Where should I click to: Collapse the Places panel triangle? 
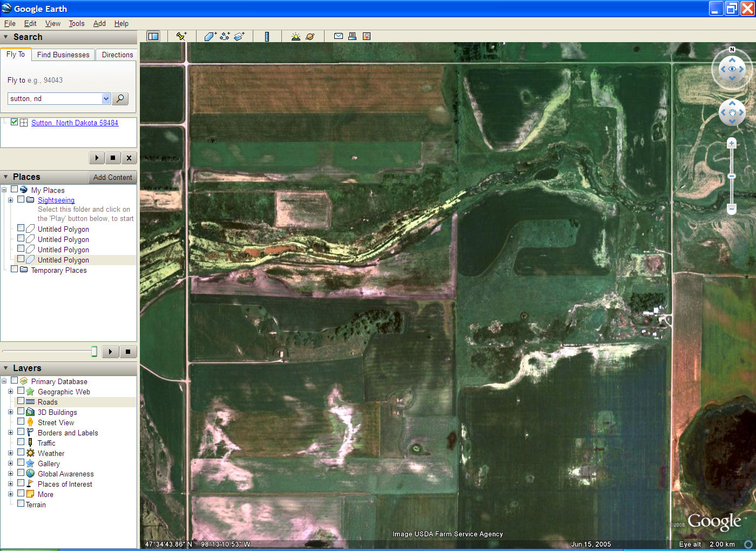click(6, 177)
